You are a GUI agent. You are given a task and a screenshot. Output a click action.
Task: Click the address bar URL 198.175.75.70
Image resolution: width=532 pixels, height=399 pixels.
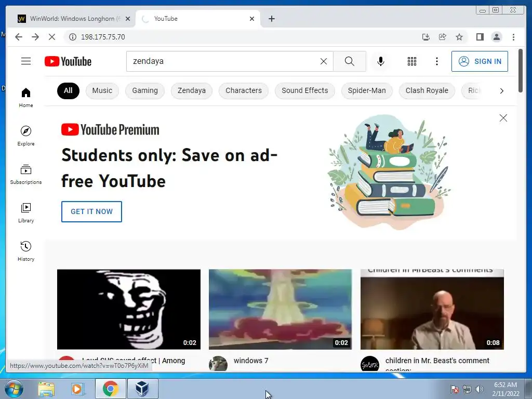[x=103, y=37]
